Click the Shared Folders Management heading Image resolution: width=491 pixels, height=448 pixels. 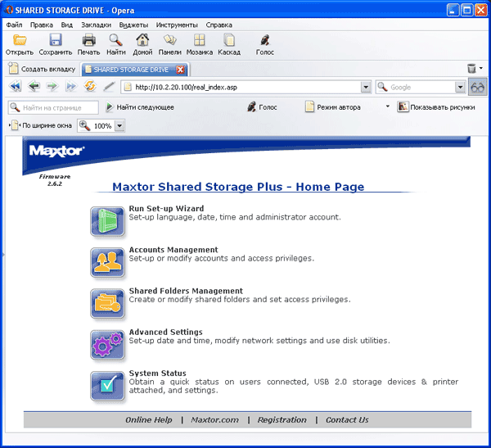click(x=186, y=291)
